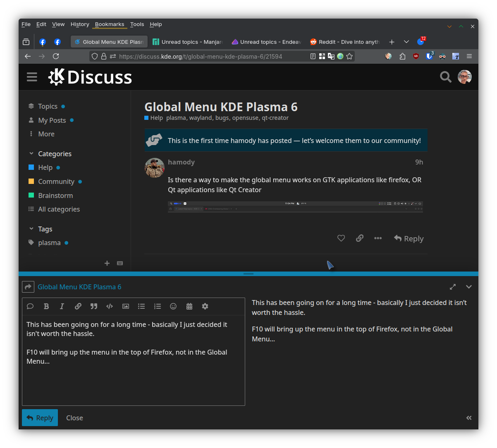Image resolution: width=497 pixels, height=448 pixels.
Task: Open the Discuss sidebar hamburger menu
Action: [x=32, y=77]
